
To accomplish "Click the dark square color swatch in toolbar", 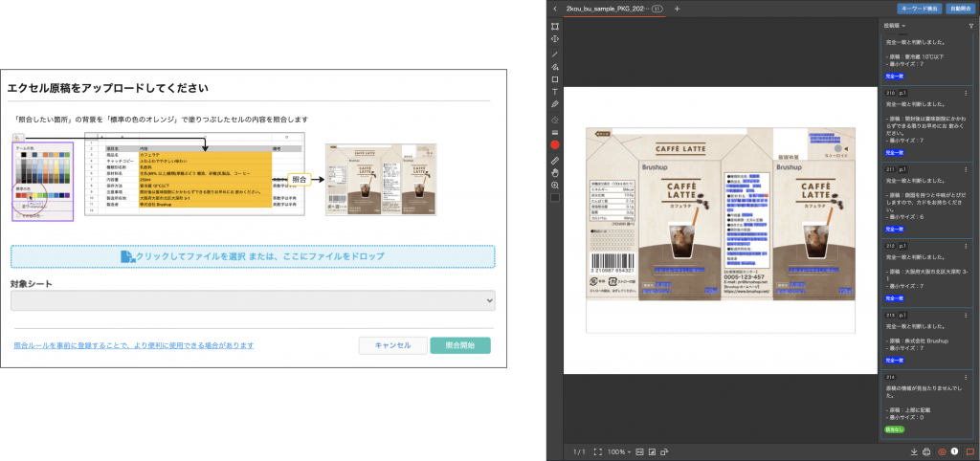I will tap(555, 198).
